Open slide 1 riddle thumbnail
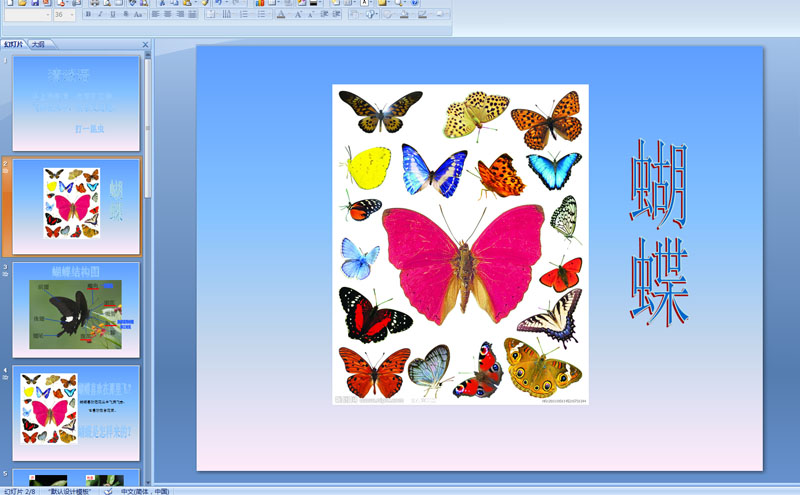Viewport: 800px width, 495px height. [x=76, y=103]
